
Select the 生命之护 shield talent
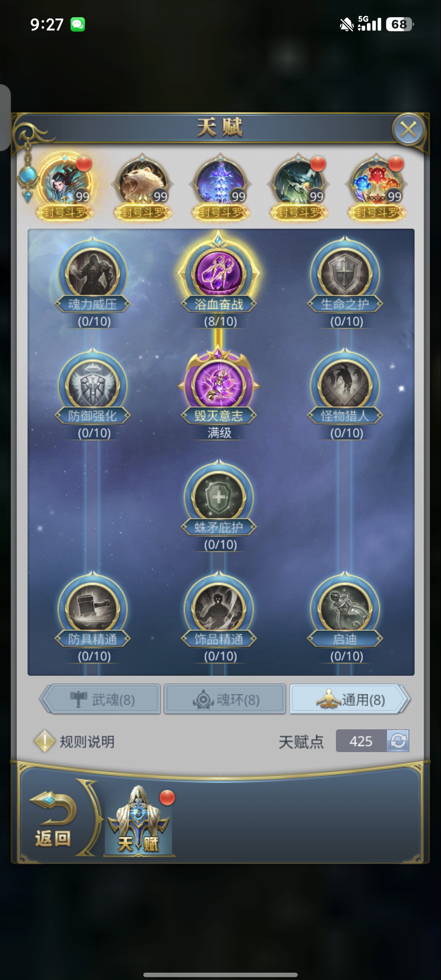pos(345,273)
